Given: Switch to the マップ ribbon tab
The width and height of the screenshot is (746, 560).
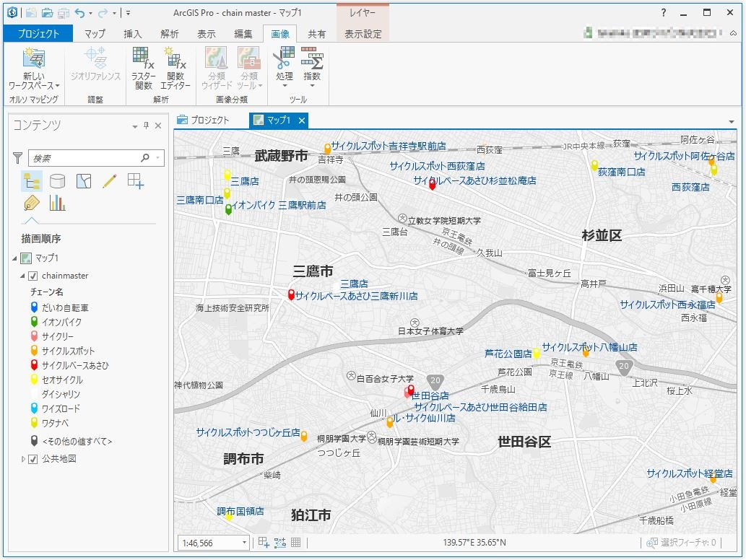Looking at the screenshot, I should pos(95,34).
